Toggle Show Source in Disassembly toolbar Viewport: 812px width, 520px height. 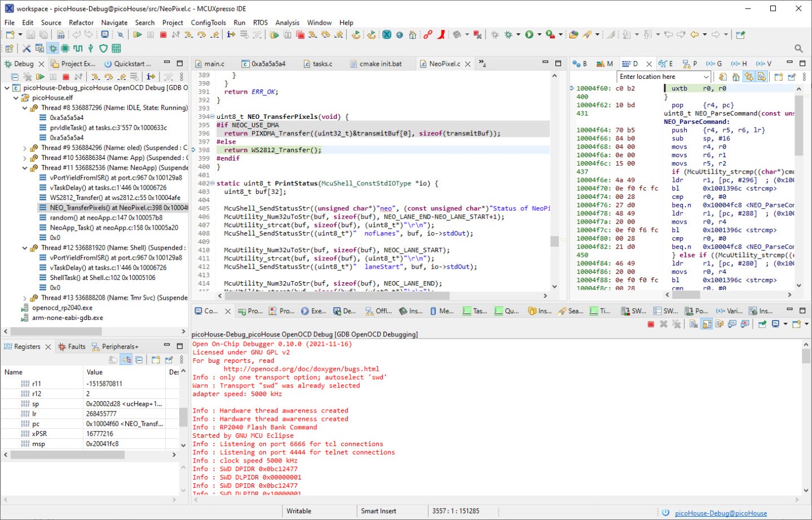[762, 77]
